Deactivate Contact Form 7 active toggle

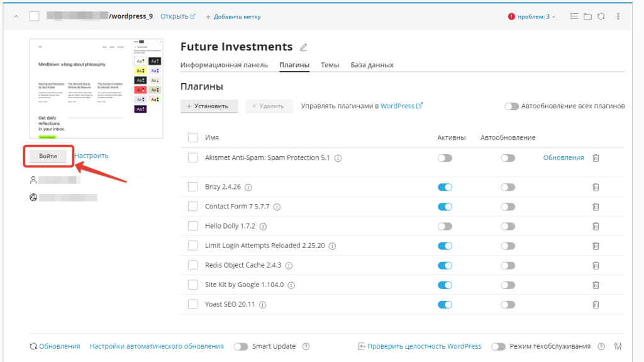[x=445, y=207]
